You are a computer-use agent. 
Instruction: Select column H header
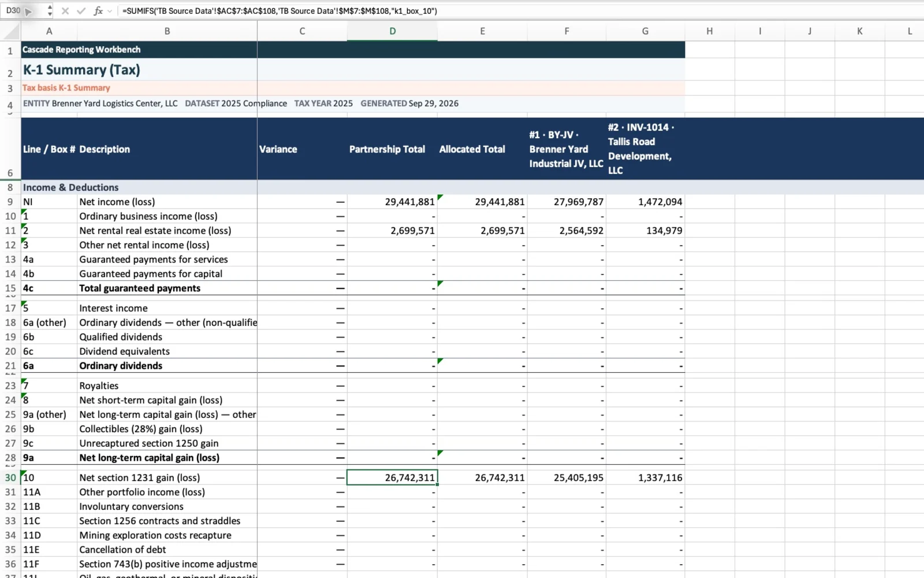709,31
